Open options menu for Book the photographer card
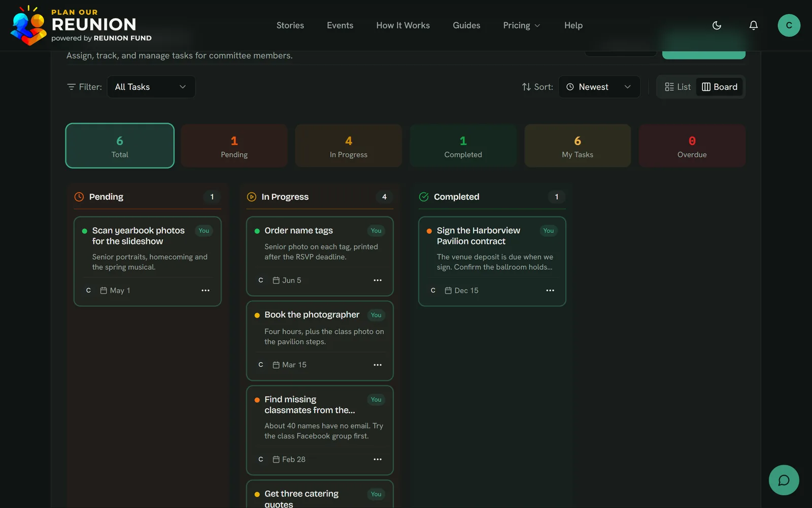Viewport: 812px width, 508px height. [x=378, y=365]
